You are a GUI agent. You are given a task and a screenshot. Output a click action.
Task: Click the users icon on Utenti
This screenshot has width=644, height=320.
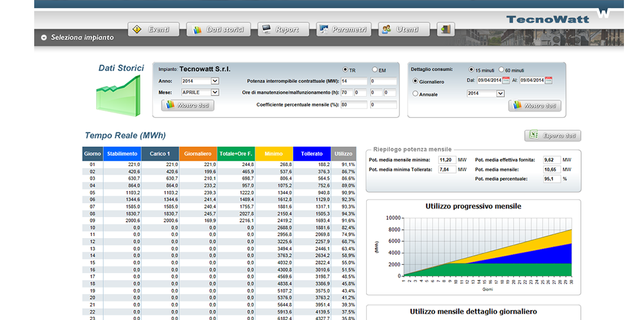386,29
